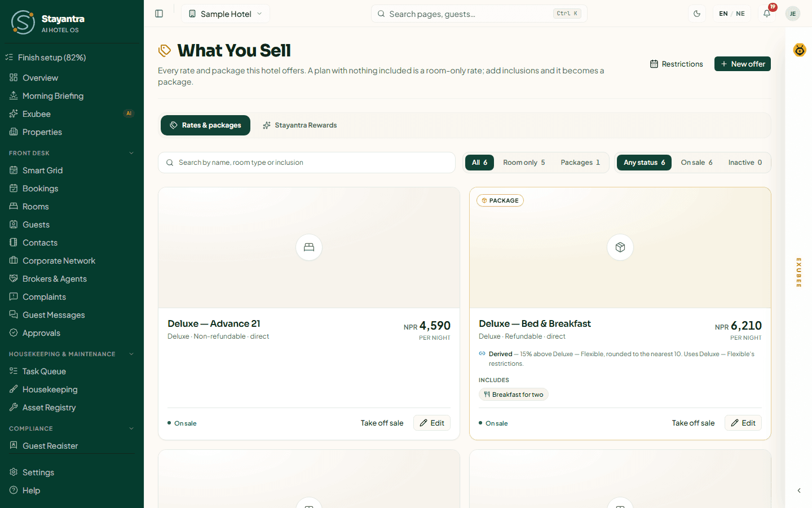Open Complaints section

pyautogui.click(x=72, y=297)
